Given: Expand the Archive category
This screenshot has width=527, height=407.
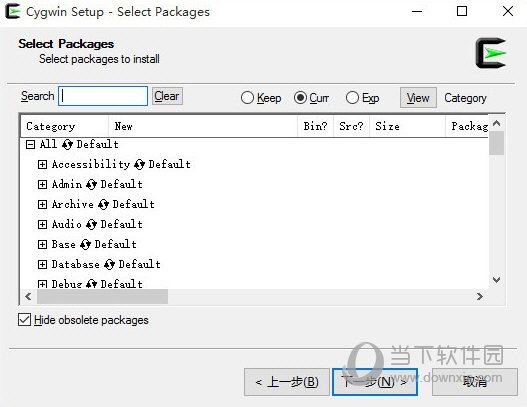Looking at the screenshot, I should [x=42, y=204].
